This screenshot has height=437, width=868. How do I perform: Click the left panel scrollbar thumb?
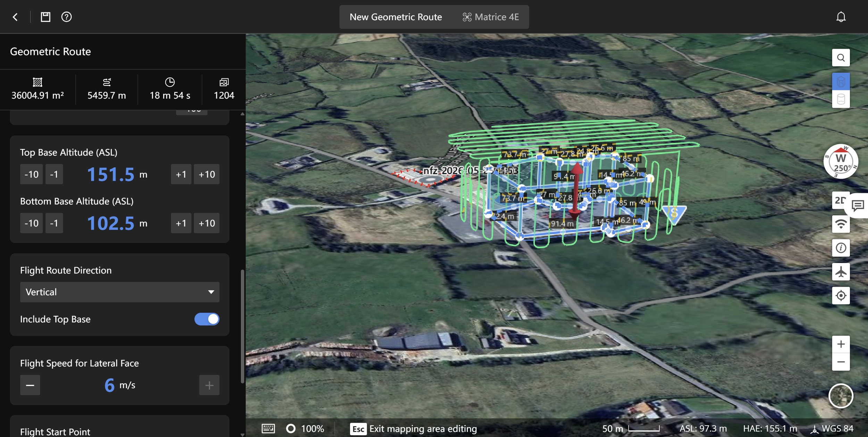pyautogui.click(x=242, y=327)
